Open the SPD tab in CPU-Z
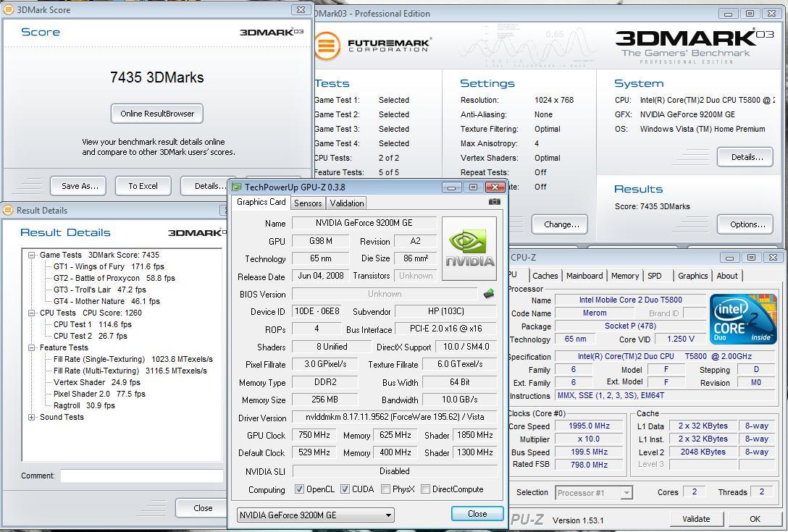Viewport: 788px width, 532px height. (655, 276)
